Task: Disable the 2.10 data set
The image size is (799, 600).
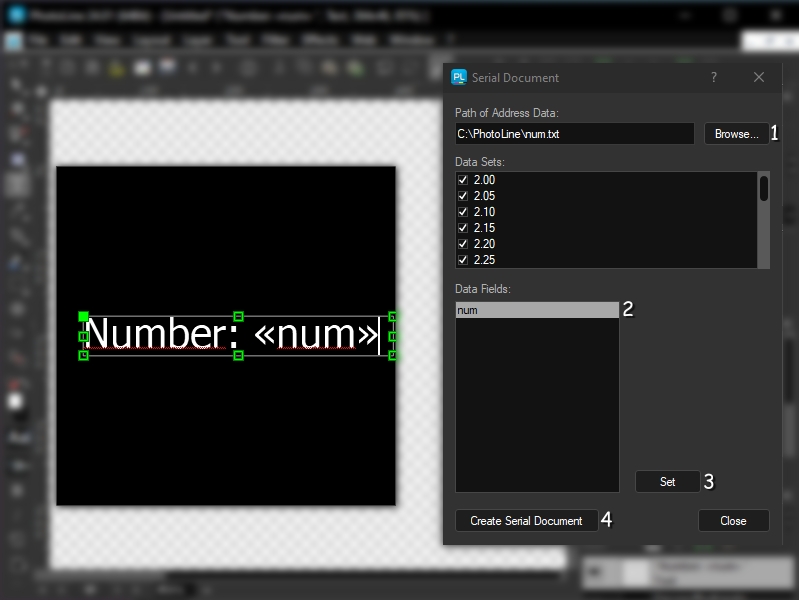Action: (x=463, y=212)
